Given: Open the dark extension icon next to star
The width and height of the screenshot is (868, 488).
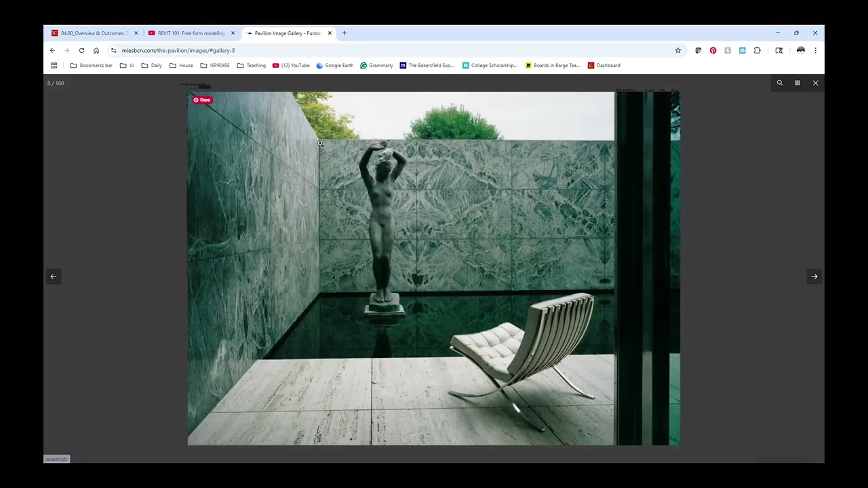Looking at the screenshot, I should coord(698,50).
